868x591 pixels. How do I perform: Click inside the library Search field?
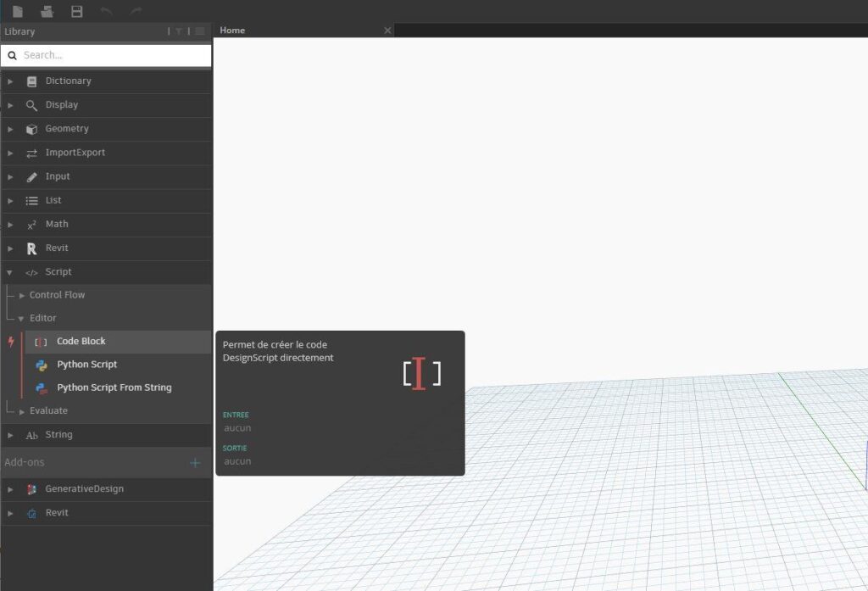106,54
